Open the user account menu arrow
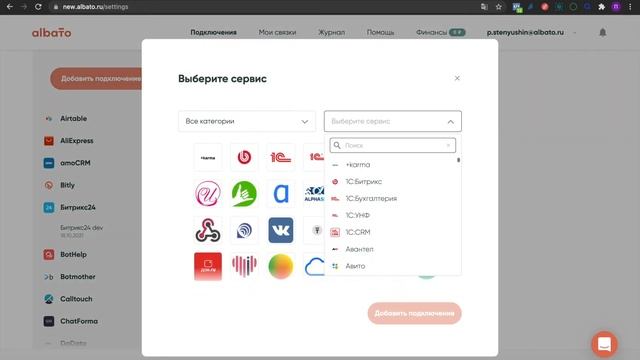 coord(575,32)
